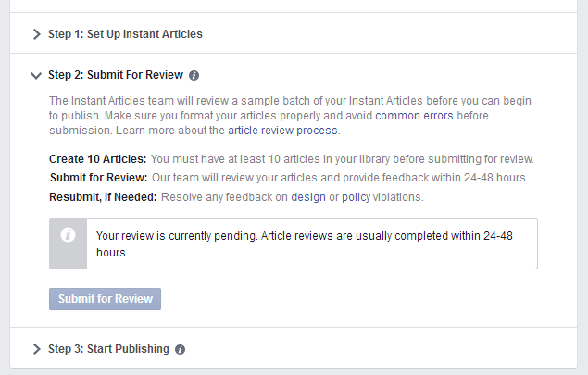Click the 'You must have at least 10 articles' text
The width and height of the screenshot is (588, 375).
click(x=342, y=159)
